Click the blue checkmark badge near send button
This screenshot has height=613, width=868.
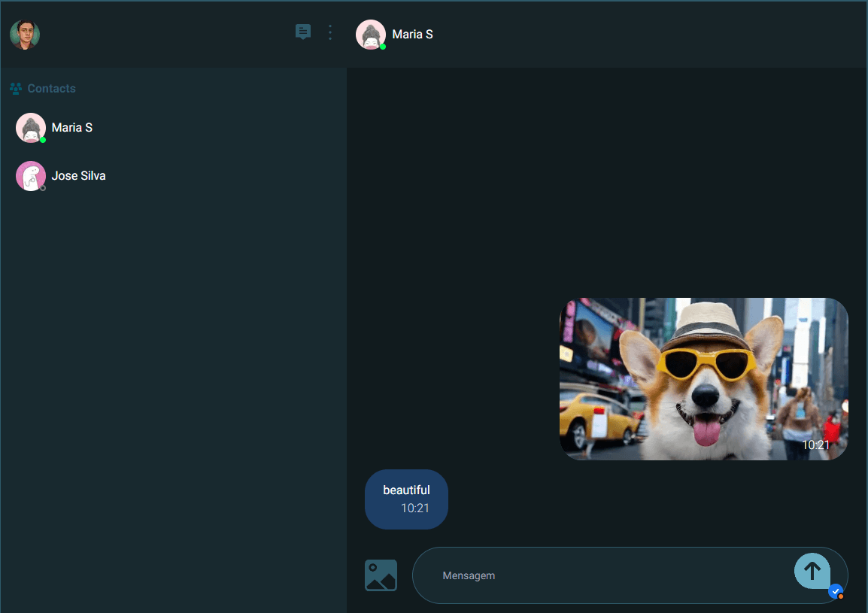[836, 592]
